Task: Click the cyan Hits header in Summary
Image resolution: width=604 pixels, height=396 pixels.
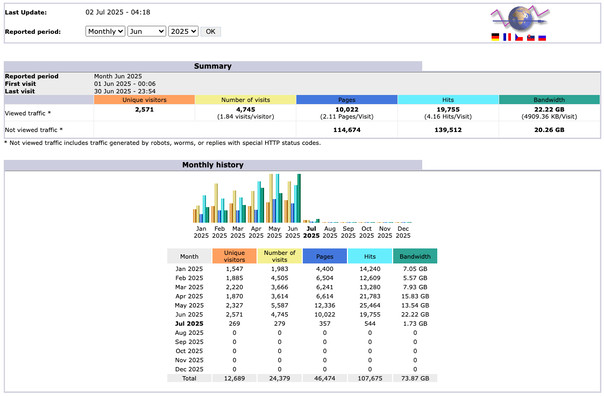Action: [448, 100]
